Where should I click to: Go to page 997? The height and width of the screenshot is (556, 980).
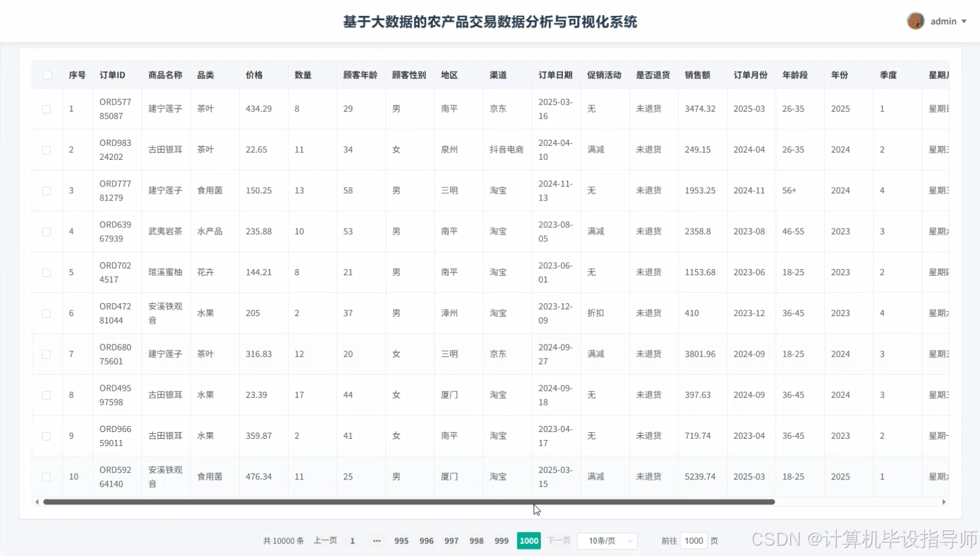(x=451, y=541)
